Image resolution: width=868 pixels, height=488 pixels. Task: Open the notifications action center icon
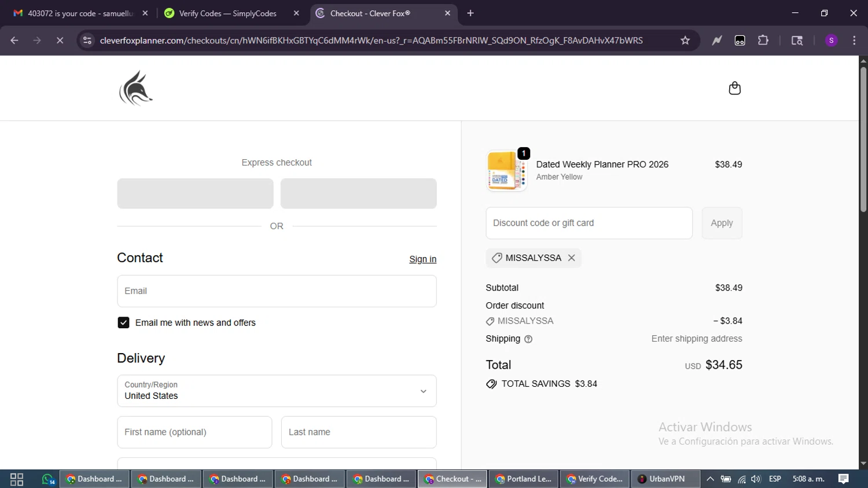(844, 479)
